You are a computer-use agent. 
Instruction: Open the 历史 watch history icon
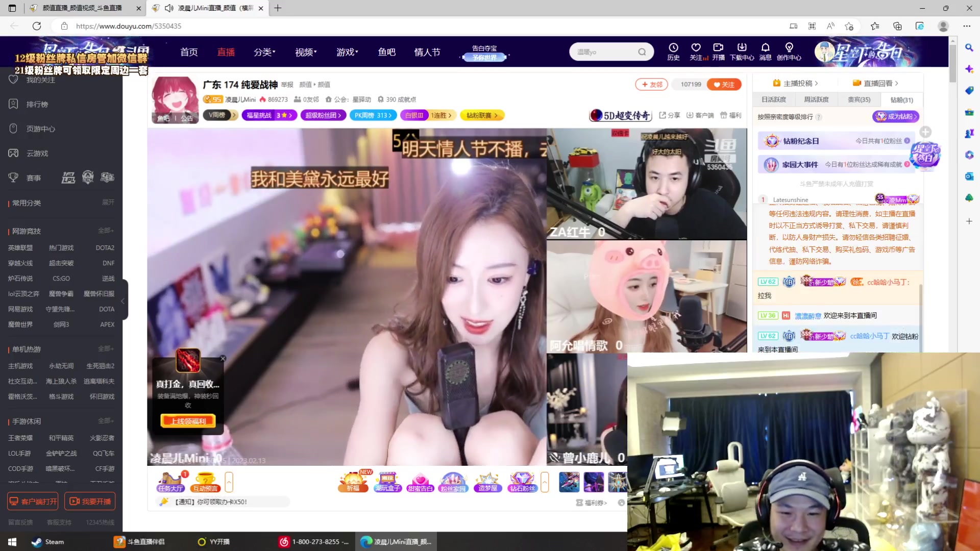tap(673, 52)
